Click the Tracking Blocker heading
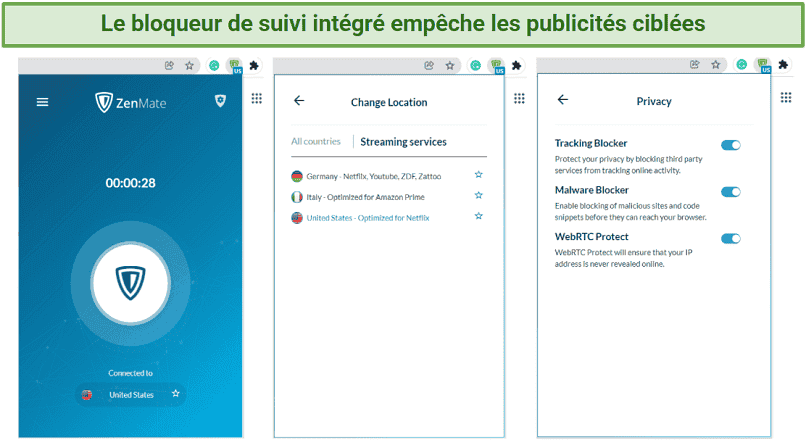806x440 pixels. coord(591,143)
